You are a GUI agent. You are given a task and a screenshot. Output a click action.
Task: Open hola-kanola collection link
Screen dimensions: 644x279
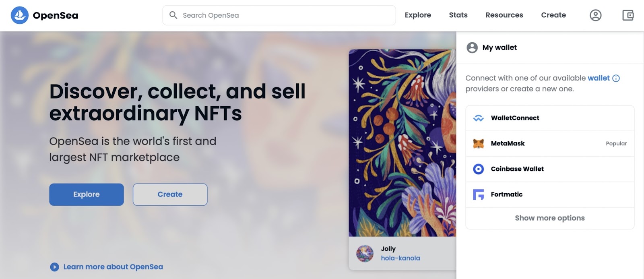[400, 258]
